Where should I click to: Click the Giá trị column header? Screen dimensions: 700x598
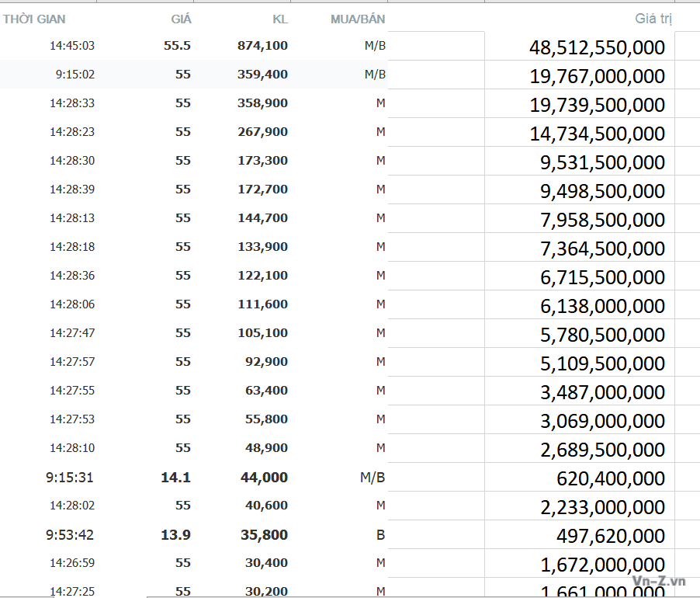[653, 18]
